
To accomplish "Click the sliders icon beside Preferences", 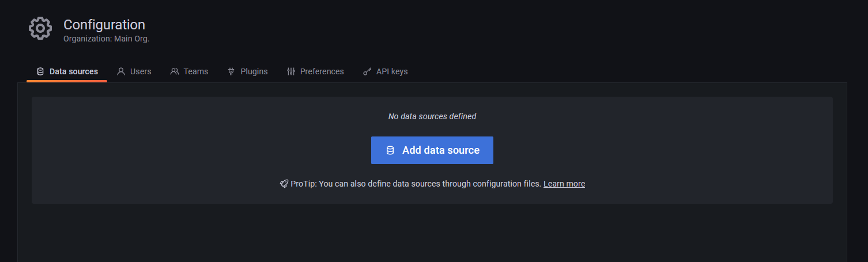I will 291,71.
